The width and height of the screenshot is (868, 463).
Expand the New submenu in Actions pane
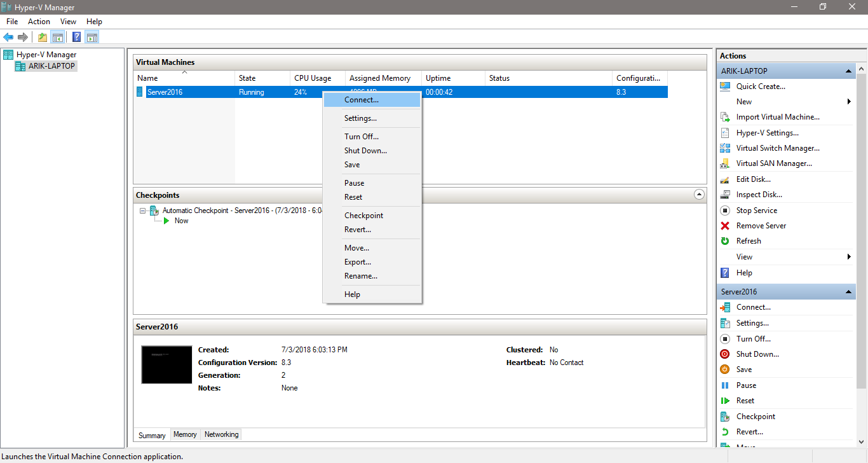coord(849,102)
